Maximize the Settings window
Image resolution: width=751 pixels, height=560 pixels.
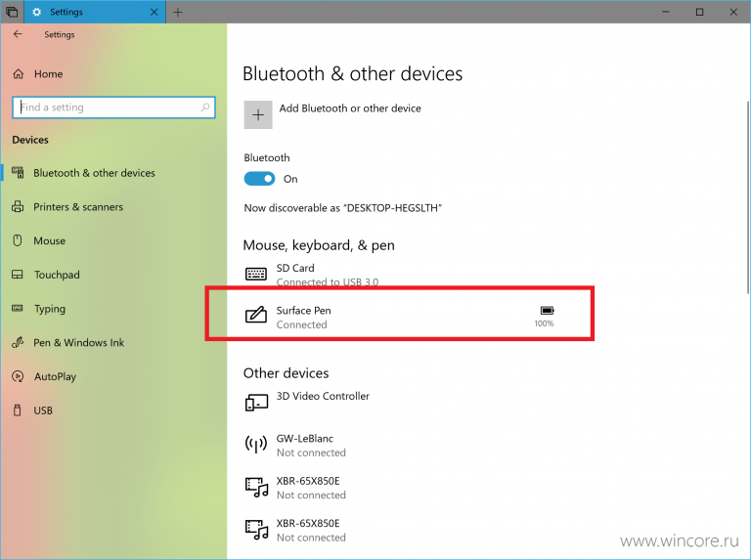point(699,12)
